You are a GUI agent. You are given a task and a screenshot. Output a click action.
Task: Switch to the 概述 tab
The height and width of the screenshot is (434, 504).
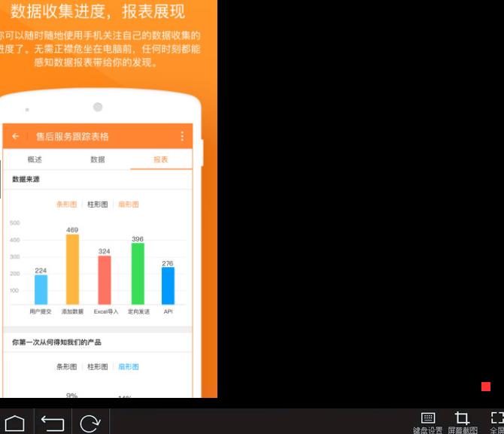point(35,159)
